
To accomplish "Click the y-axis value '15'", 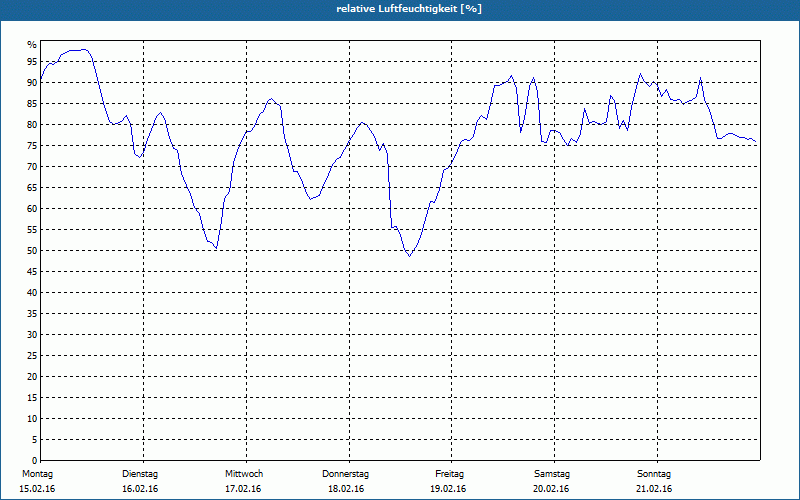I will click(x=32, y=397).
